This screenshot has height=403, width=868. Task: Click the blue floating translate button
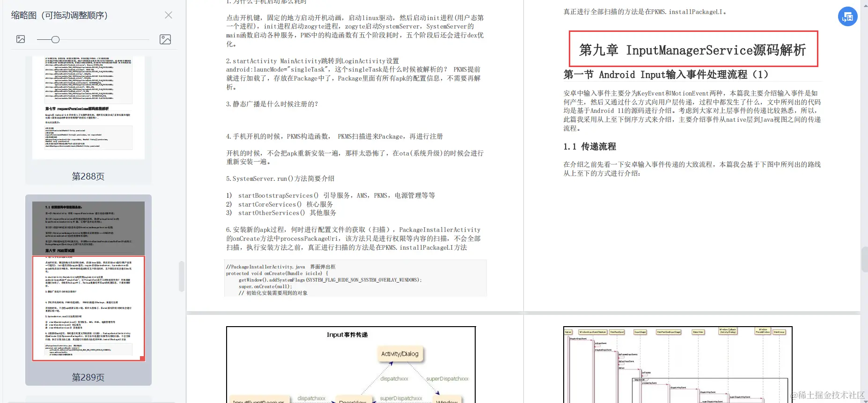tap(847, 17)
